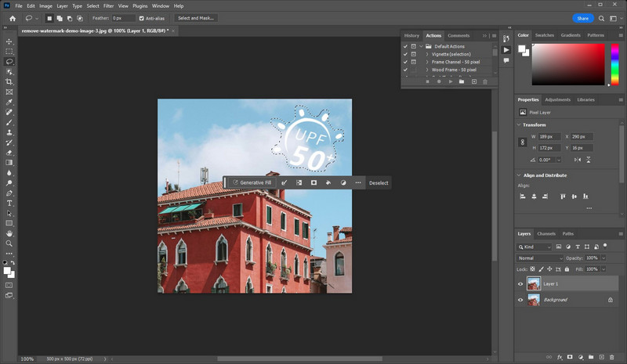Click the Generative Fill button
Image resolution: width=627 pixels, height=364 pixels.
(x=252, y=182)
